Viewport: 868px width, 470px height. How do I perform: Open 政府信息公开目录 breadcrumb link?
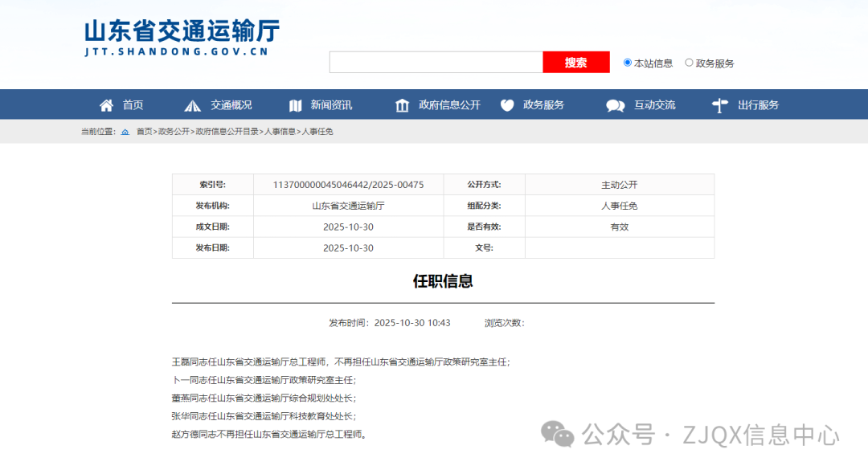[x=227, y=132]
